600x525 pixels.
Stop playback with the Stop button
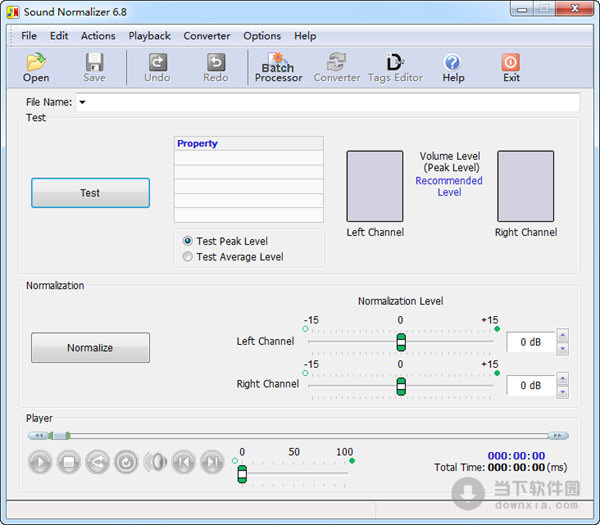click(68, 462)
